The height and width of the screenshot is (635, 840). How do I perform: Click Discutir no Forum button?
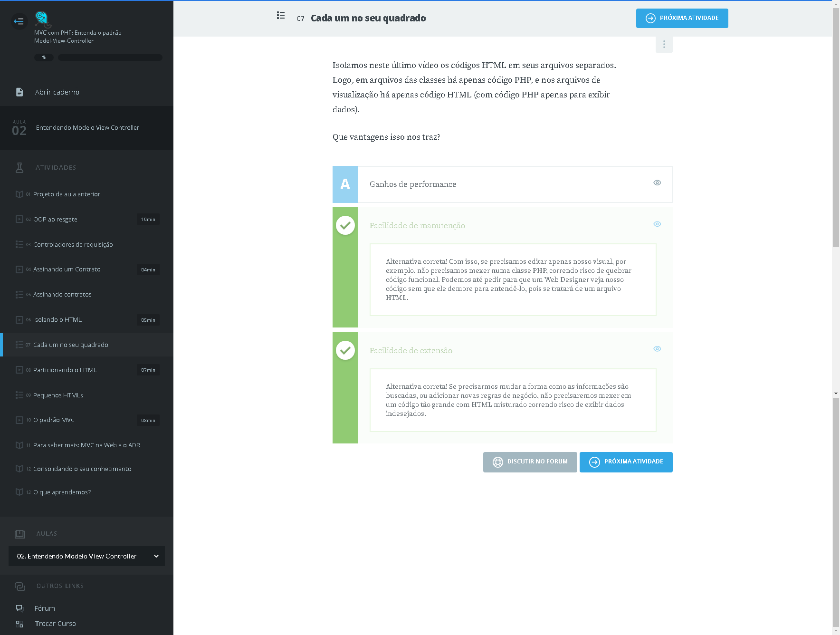[x=530, y=462]
